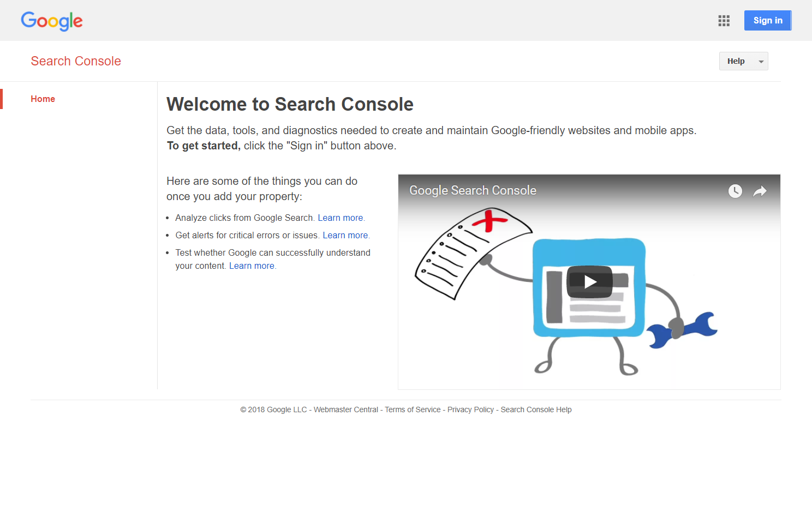The image size is (812, 506).
Task: Click the Google logo
Action: pos(52,21)
